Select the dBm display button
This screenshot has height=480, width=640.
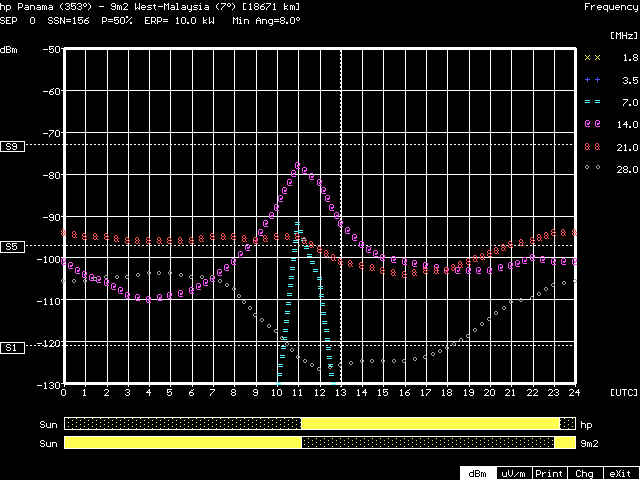[478, 473]
